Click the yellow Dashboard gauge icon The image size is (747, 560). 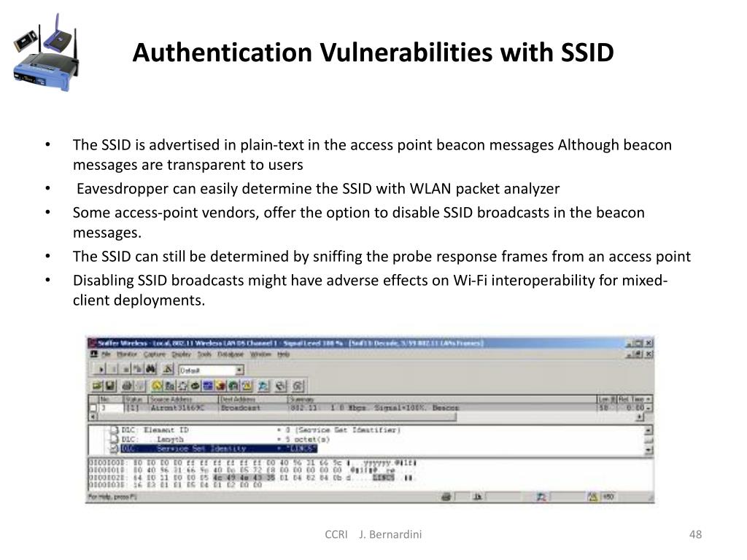click(x=156, y=386)
